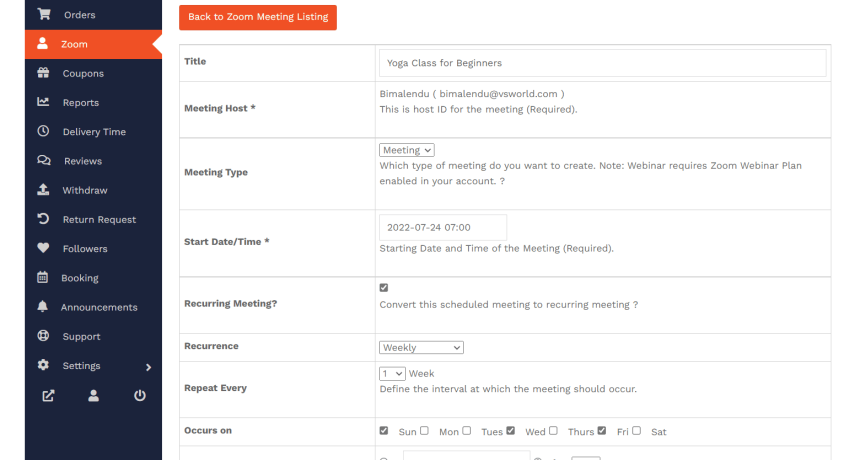Toggle the checked box between Thurs and Fri
Screen dimensions: 860x460
[x=602, y=431]
